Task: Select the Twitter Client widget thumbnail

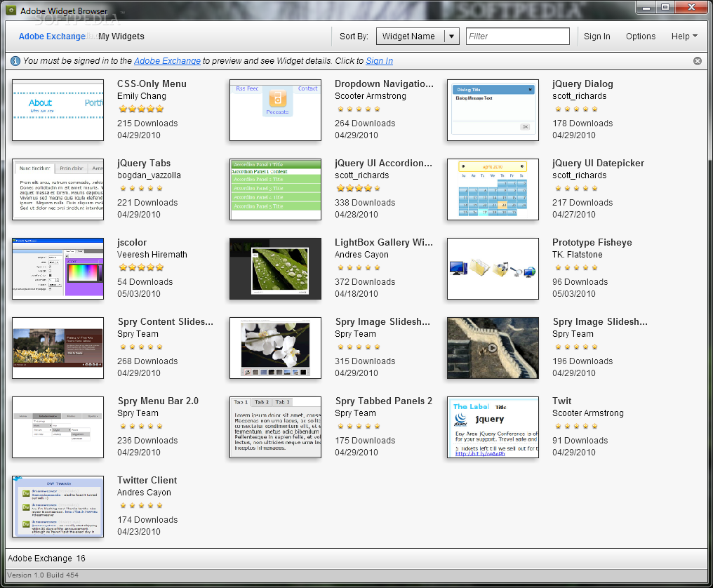Action: [58, 507]
